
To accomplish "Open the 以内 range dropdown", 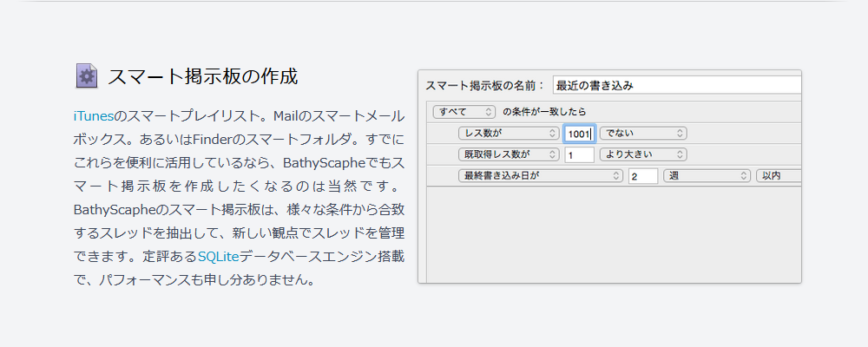I will point(779,176).
